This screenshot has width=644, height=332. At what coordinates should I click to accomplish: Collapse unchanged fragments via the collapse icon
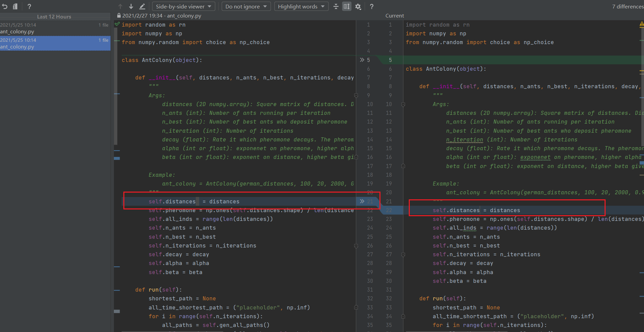[x=336, y=6]
